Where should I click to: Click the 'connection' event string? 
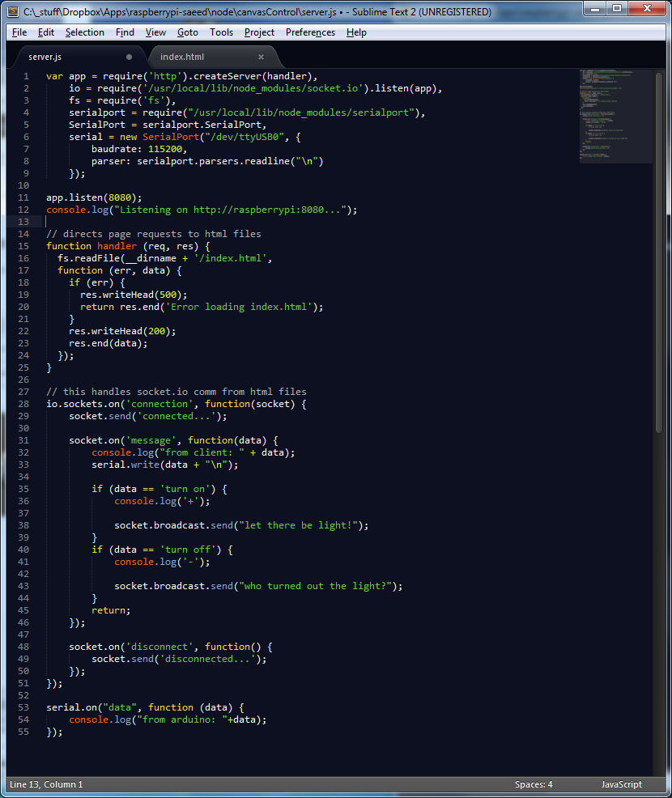click(x=159, y=404)
